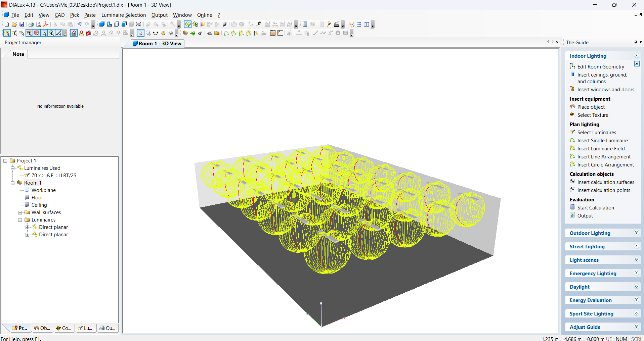Open the floor plan view icon
Image resolution: width=644 pixels, height=341 pixels.
click(109, 24)
